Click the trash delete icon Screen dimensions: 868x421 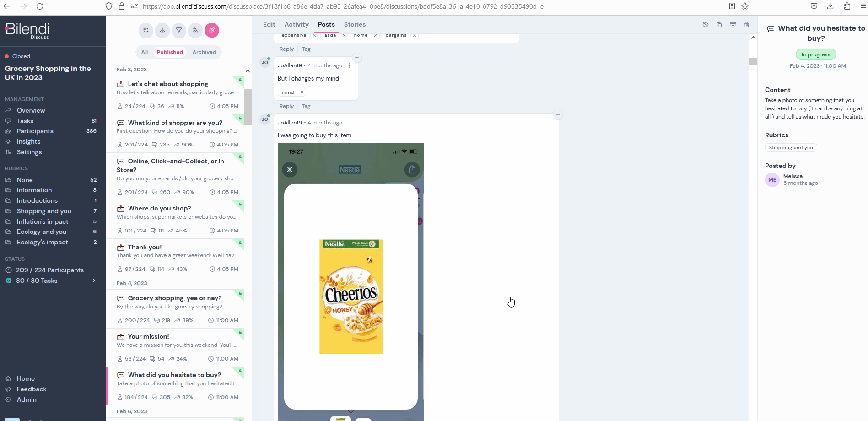click(747, 25)
